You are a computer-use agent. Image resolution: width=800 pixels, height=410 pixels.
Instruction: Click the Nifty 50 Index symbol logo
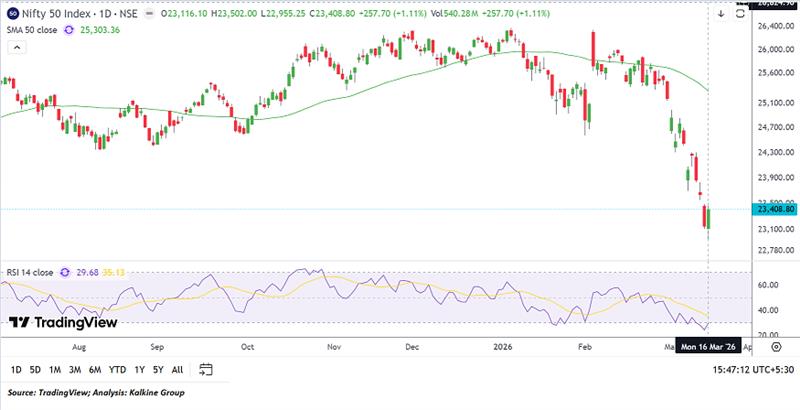tap(11, 13)
